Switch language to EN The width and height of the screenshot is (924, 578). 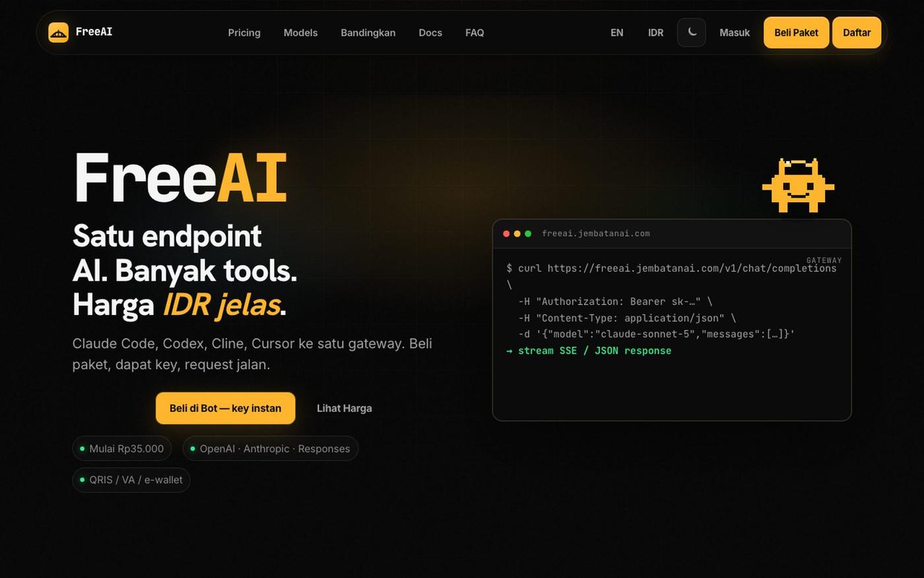click(617, 32)
